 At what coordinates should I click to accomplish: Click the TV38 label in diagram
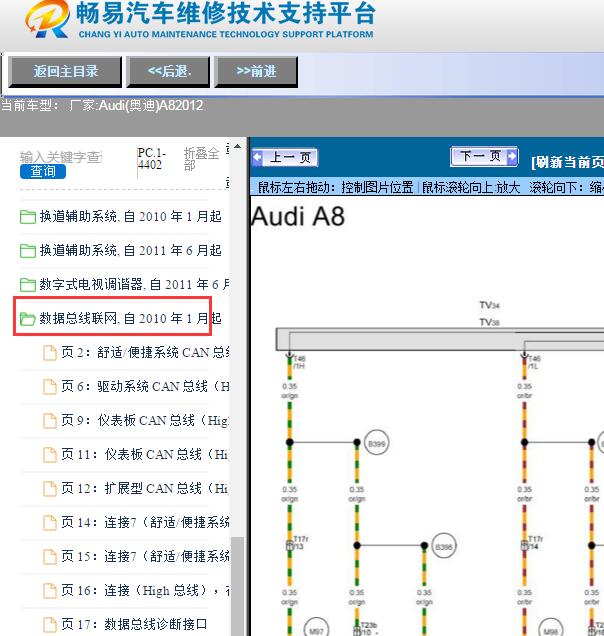point(490,322)
